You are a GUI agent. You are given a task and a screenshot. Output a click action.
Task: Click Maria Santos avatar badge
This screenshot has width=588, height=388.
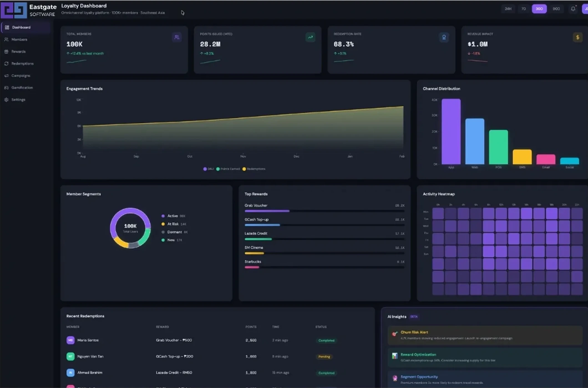pos(70,340)
